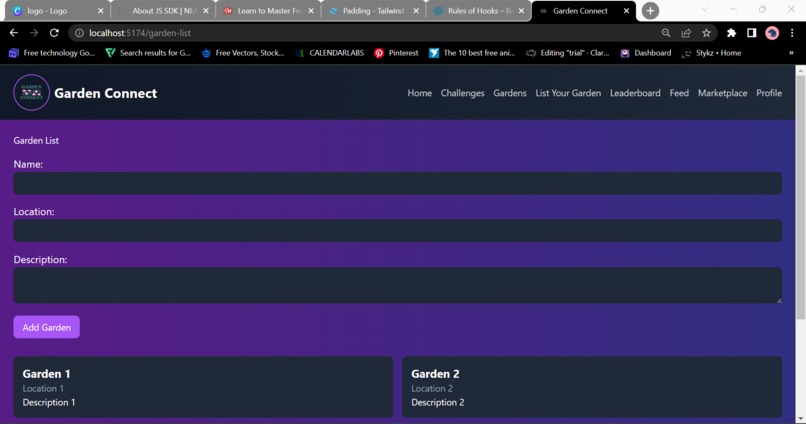
Task: Toggle the browser side panel icon
Action: (x=752, y=33)
